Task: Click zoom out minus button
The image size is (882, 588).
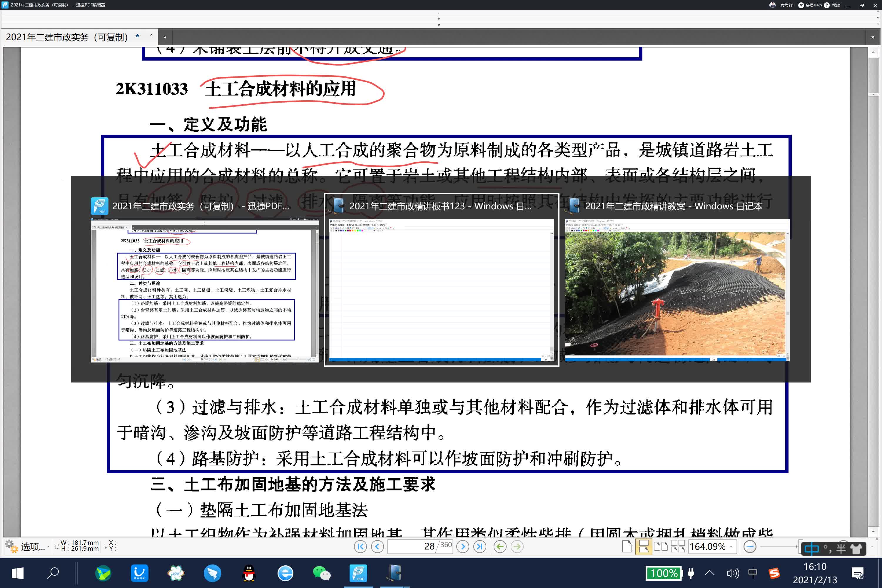Action: tap(750, 546)
